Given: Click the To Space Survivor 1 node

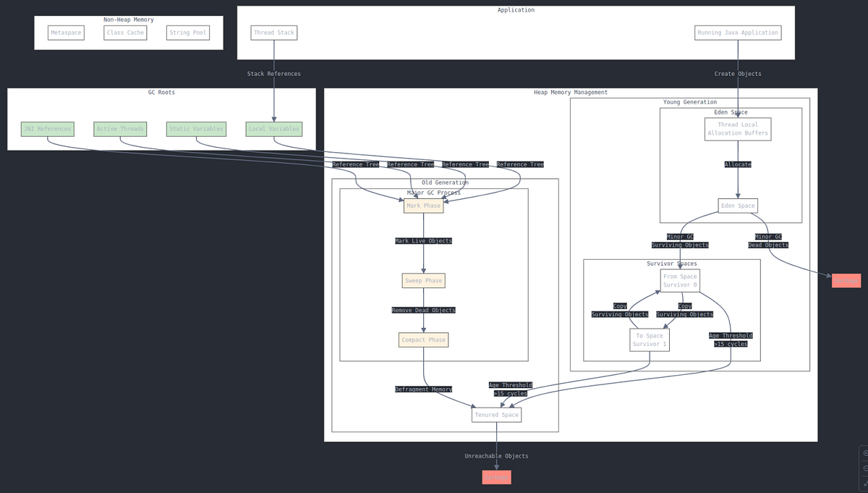Looking at the screenshot, I should tap(649, 340).
